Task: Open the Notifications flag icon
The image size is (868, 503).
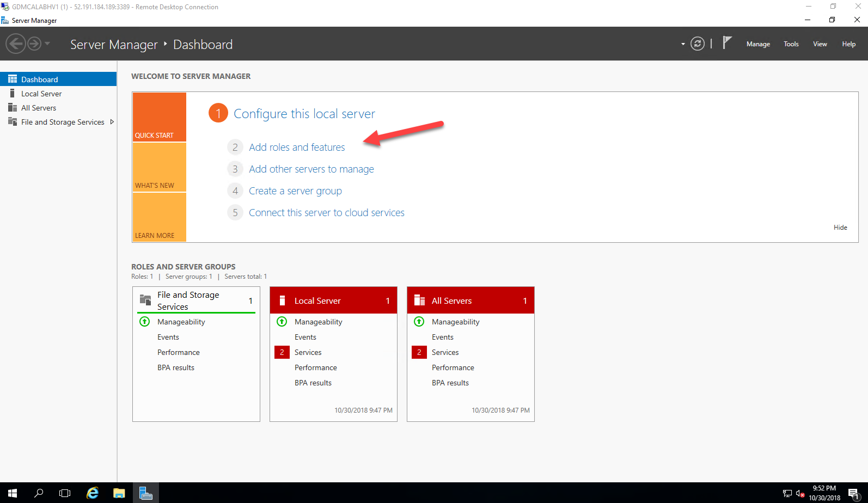Action: pos(727,42)
